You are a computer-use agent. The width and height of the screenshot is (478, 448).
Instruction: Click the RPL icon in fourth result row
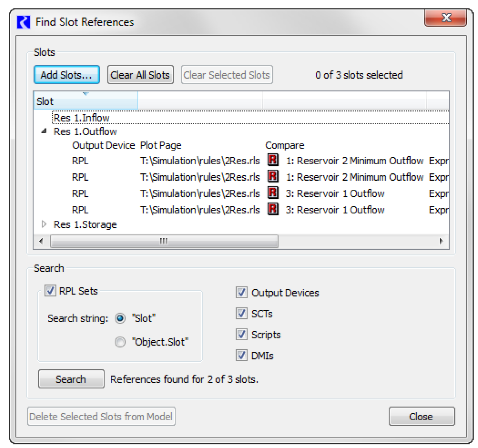(x=273, y=209)
